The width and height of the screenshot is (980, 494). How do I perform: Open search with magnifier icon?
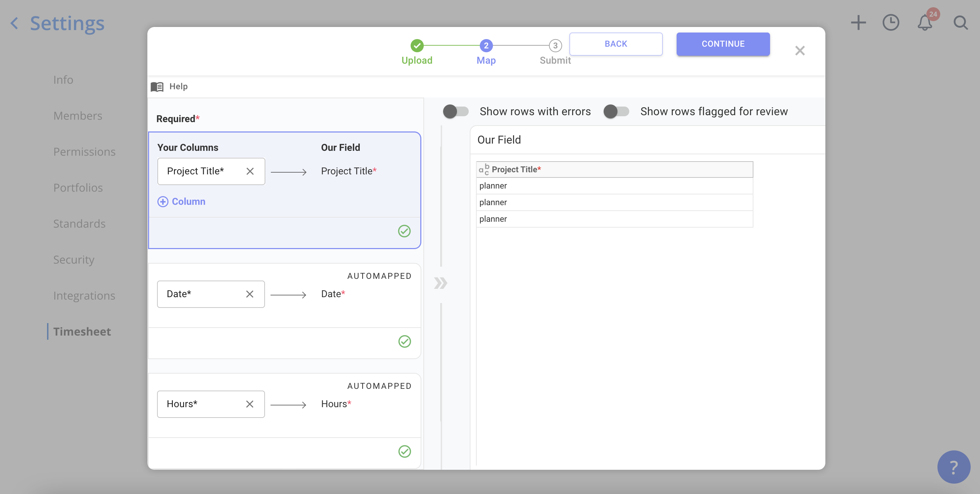pos(960,23)
